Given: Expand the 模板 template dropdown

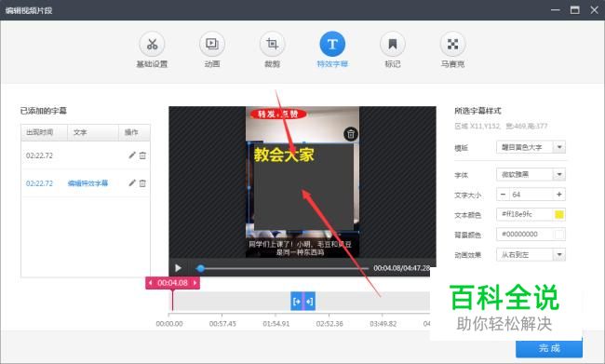Looking at the screenshot, I should click(559, 147).
